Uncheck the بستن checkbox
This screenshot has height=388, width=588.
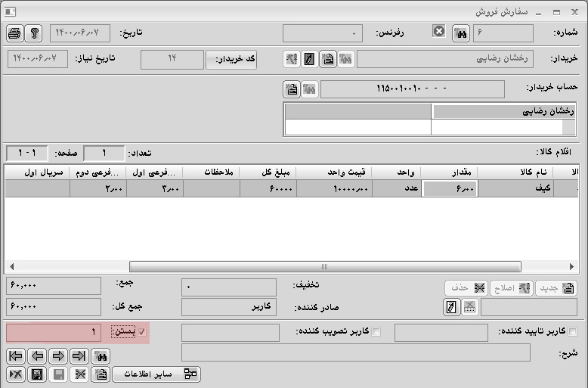(142, 332)
